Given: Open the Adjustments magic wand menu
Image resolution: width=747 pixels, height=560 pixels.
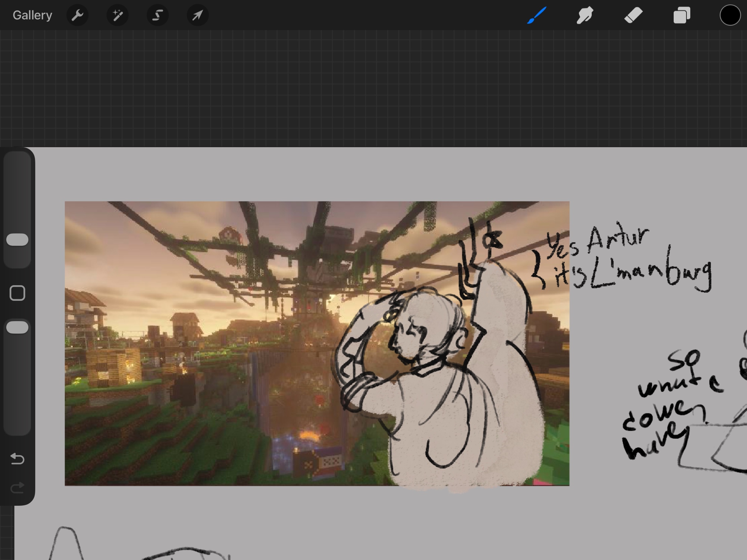Looking at the screenshot, I should point(117,15).
